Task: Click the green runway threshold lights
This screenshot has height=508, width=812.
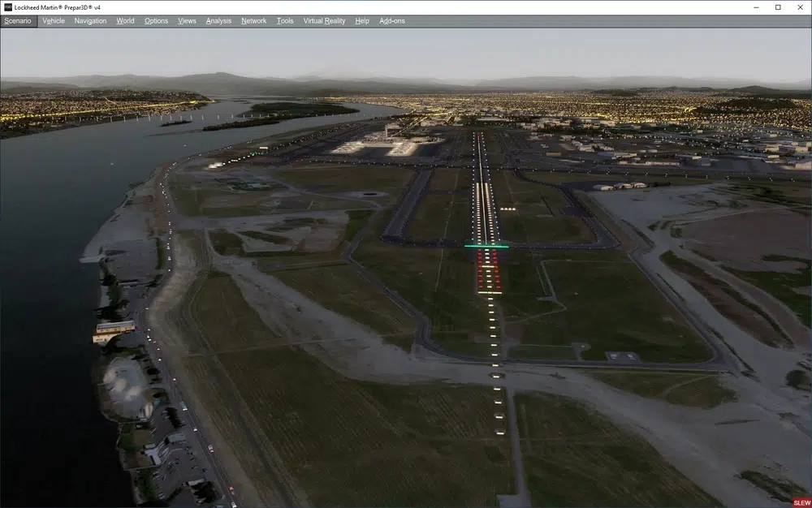Action: [486, 246]
